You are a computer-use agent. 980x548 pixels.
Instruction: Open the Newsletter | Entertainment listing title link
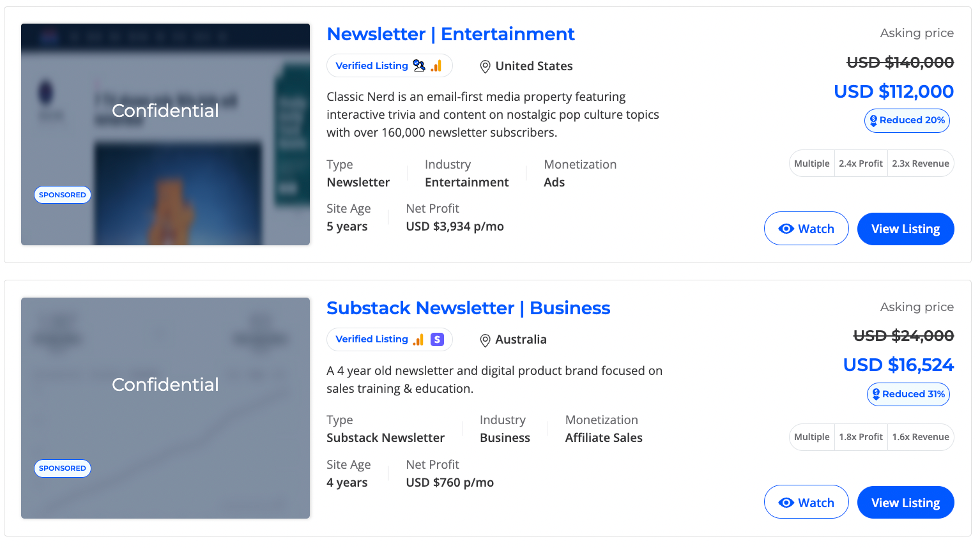(x=450, y=34)
